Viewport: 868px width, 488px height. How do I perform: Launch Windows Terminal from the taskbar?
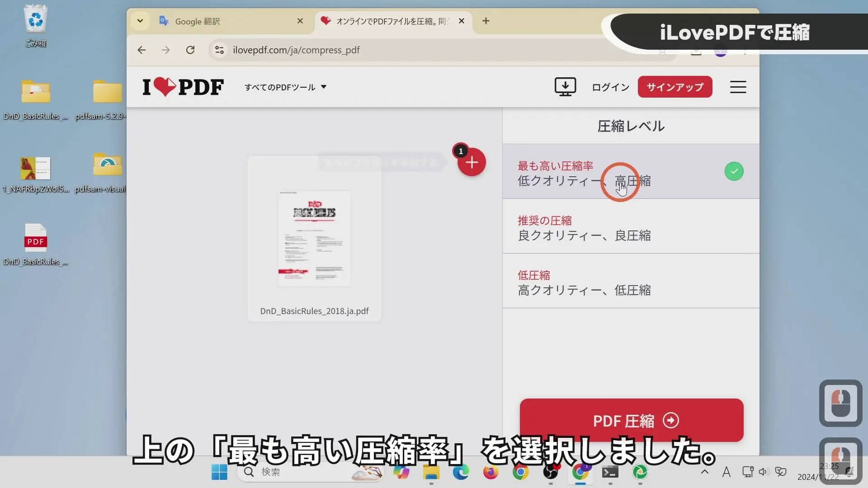[610, 473]
